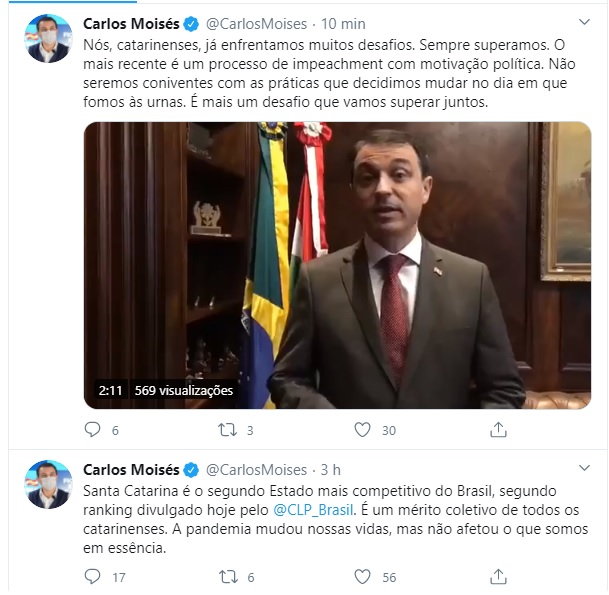Open more options for the 10 min tweet
The width and height of the screenshot is (609, 595).
584,22
